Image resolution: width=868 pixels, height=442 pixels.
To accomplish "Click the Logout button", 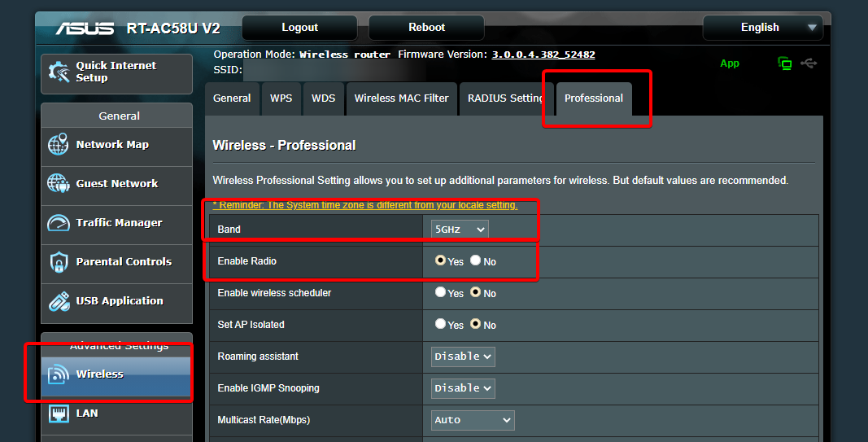I will 299,28.
